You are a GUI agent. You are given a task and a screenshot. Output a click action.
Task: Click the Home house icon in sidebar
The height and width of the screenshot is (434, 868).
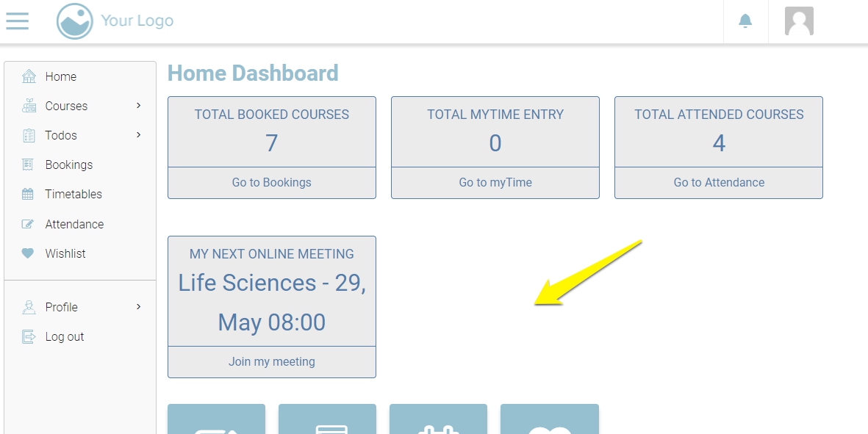click(29, 76)
